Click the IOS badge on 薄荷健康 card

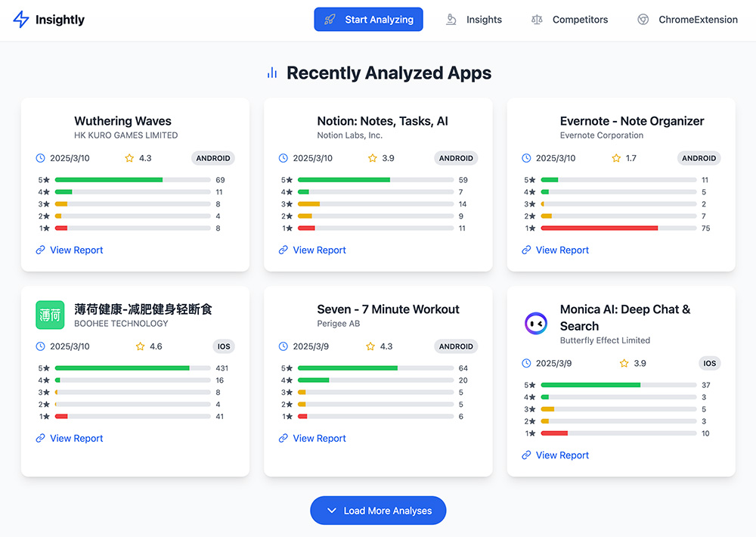(224, 346)
